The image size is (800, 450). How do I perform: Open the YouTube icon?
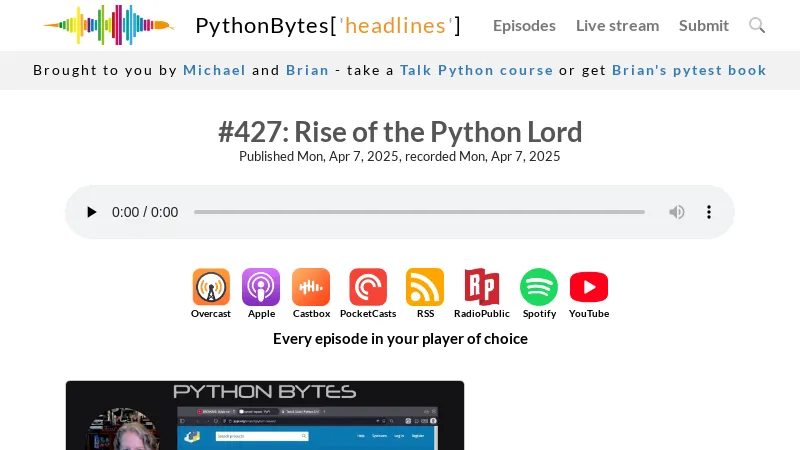tap(589, 288)
